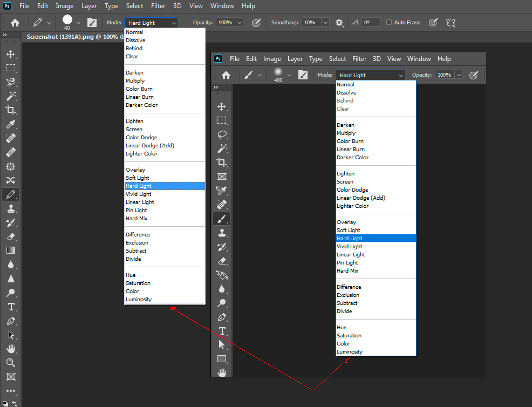Viewport: 532px width, 407px height.
Task: Open the Smoothing percentage dropdown
Action: click(325, 22)
